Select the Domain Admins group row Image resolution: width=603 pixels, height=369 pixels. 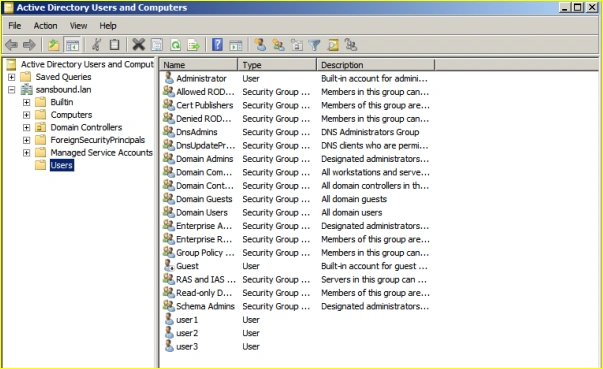point(296,159)
